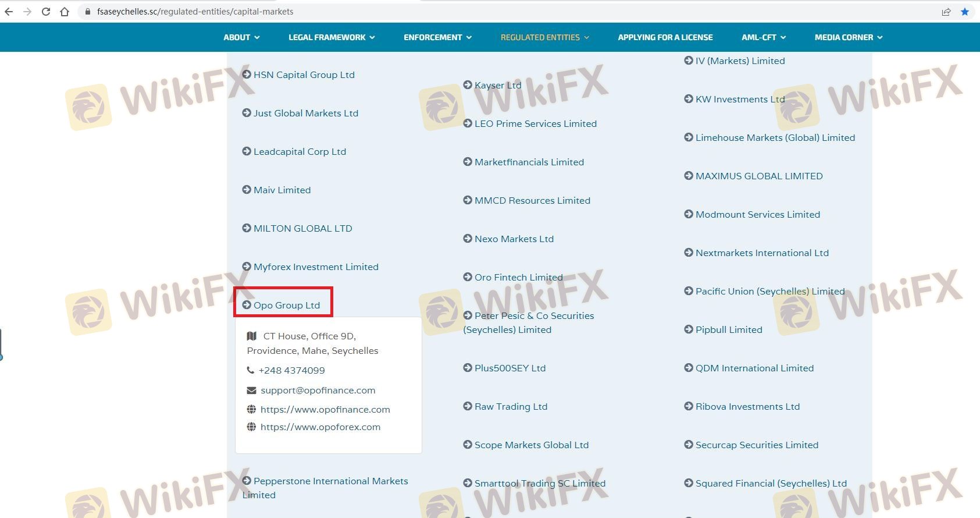The image size is (980, 518).
Task: Expand Pepperstone International Markets Limited
Action: [325, 488]
